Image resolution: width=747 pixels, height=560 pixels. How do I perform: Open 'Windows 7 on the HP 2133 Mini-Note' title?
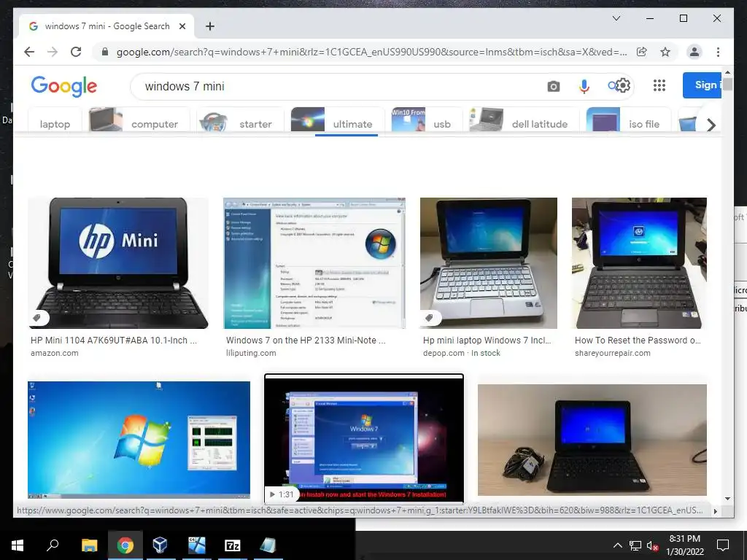pyautogui.click(x=306, y=341)
